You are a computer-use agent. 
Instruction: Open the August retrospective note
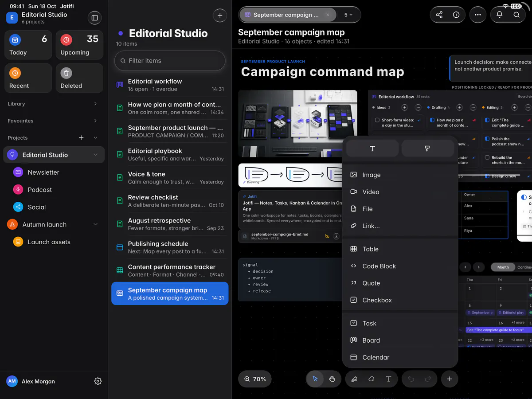pos(170,224)
